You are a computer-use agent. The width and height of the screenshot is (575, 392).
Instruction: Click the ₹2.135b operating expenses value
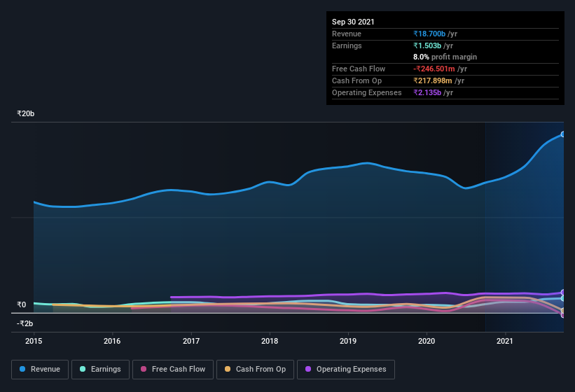coord(427,92)
